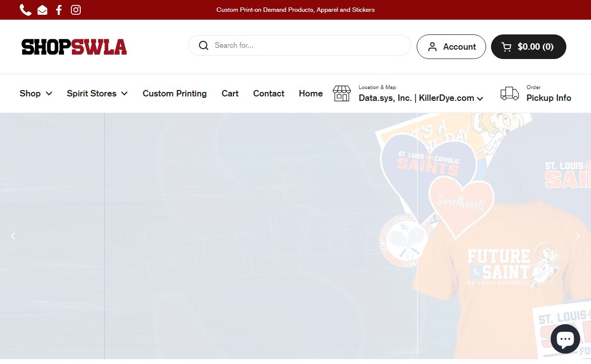Go to the Home menu item
Image resolution: width=591 pixels, height=364 pixels.
click(311, 93)
